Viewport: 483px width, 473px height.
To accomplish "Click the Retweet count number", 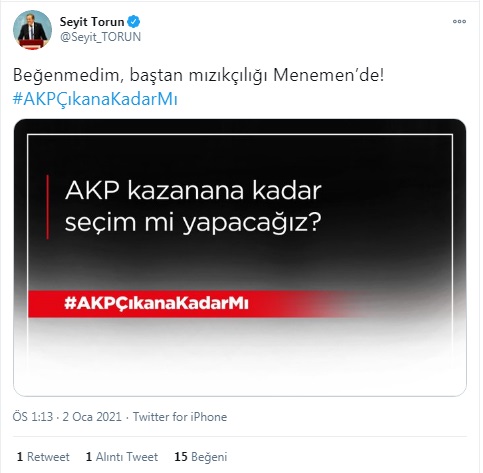I will point(20,456).
